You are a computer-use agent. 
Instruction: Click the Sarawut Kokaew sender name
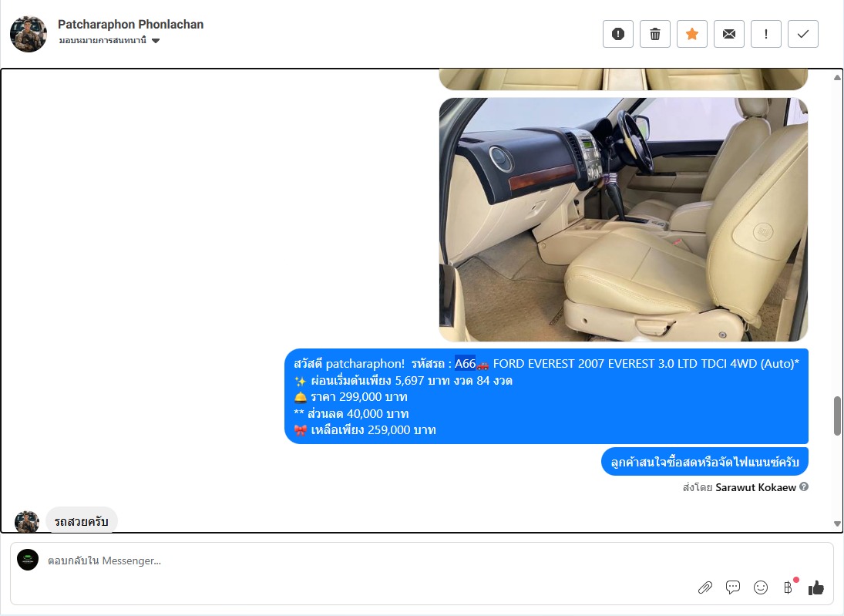click(x=755, y=487)
